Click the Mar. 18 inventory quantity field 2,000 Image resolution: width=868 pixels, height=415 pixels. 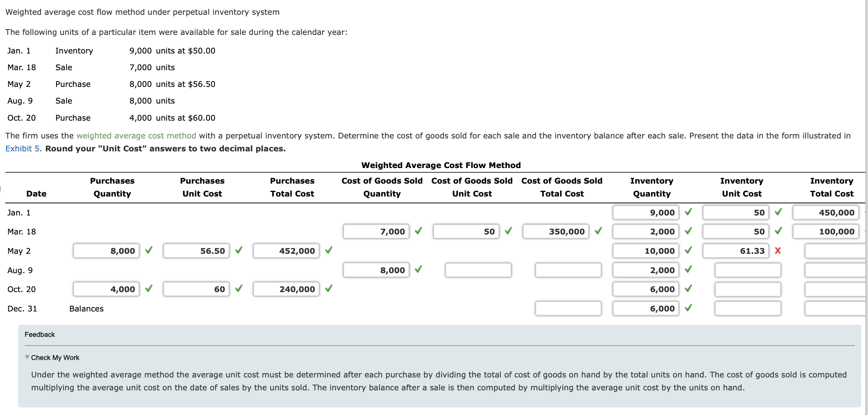point(645,231)
